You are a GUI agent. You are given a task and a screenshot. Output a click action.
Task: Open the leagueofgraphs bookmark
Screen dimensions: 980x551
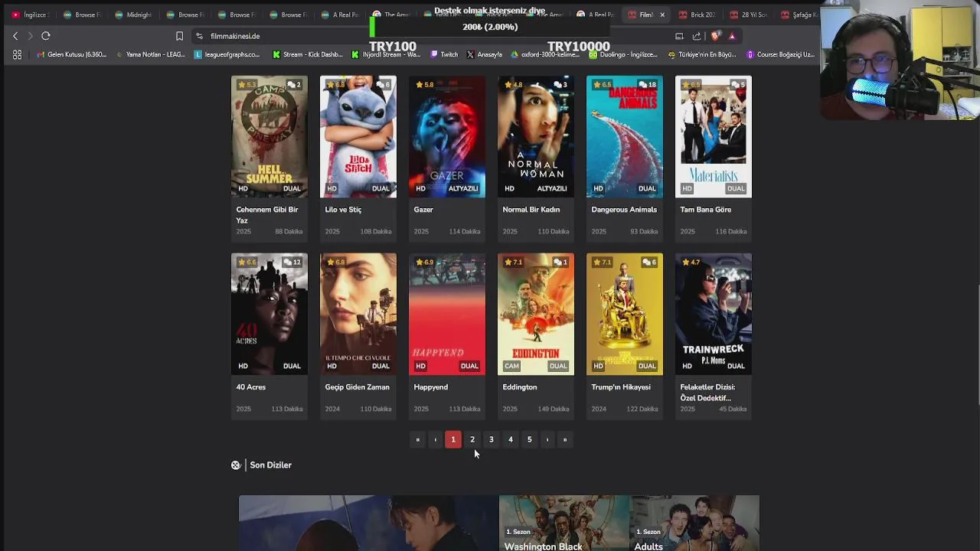point(227,54)
